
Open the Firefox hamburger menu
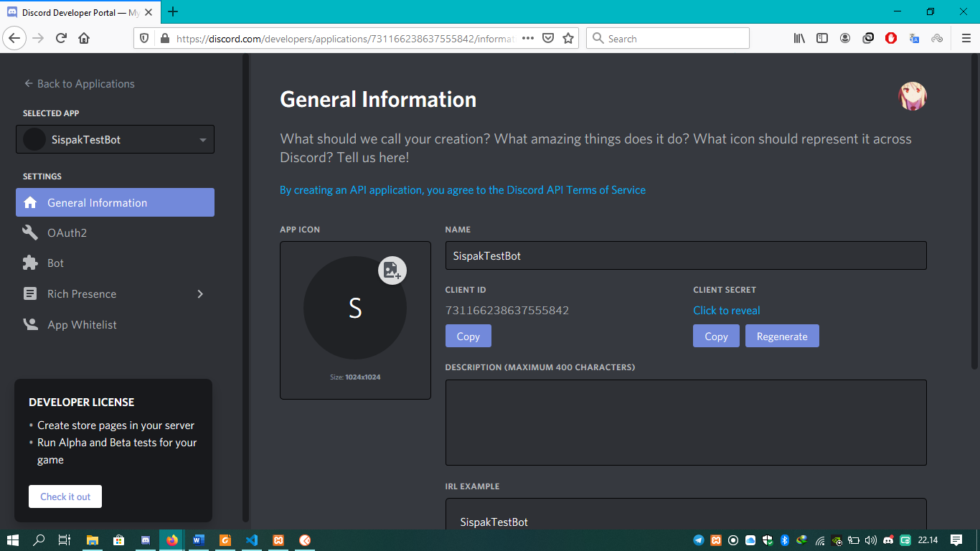pyautogui.click(x=966, y=39)
